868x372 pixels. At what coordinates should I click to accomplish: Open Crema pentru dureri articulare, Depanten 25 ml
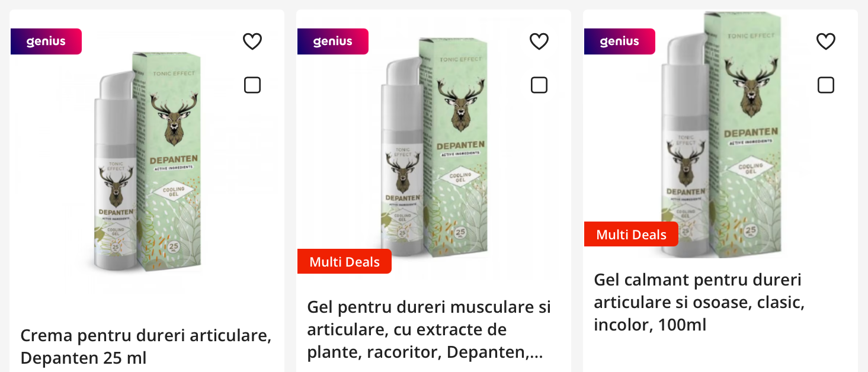click(x=146, y=347)
